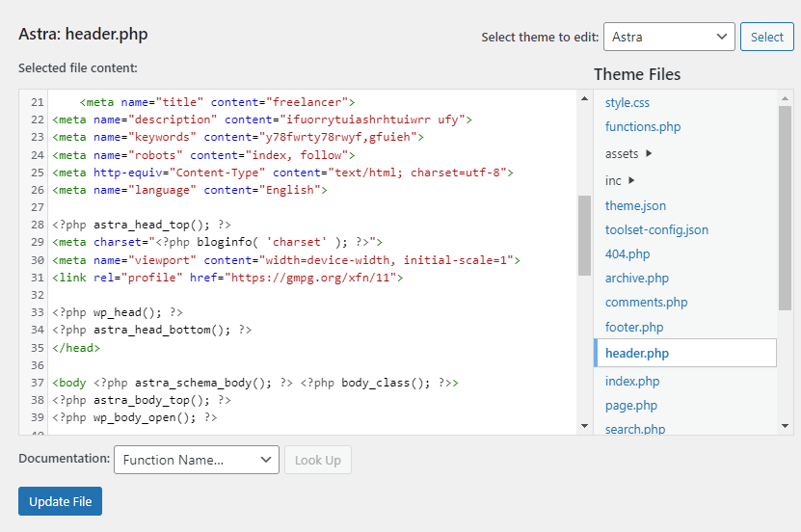
Task: Open footer.php template file
Action: pyautogui.click(x=634, y=327)
